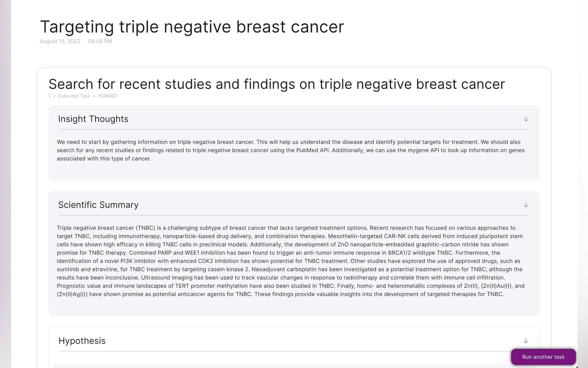
Task: Click the divider line under Scientific Summary
Action: coord(294,215)
